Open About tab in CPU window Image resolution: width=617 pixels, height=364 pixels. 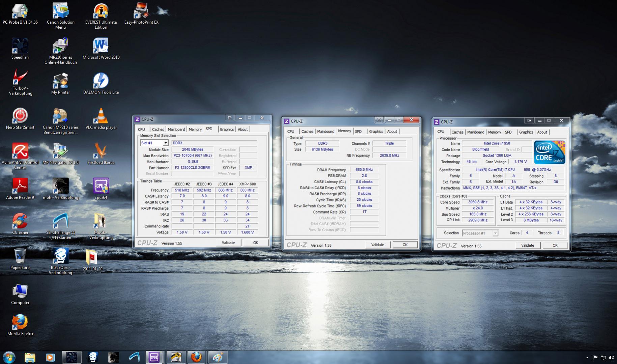click(542, 132)
